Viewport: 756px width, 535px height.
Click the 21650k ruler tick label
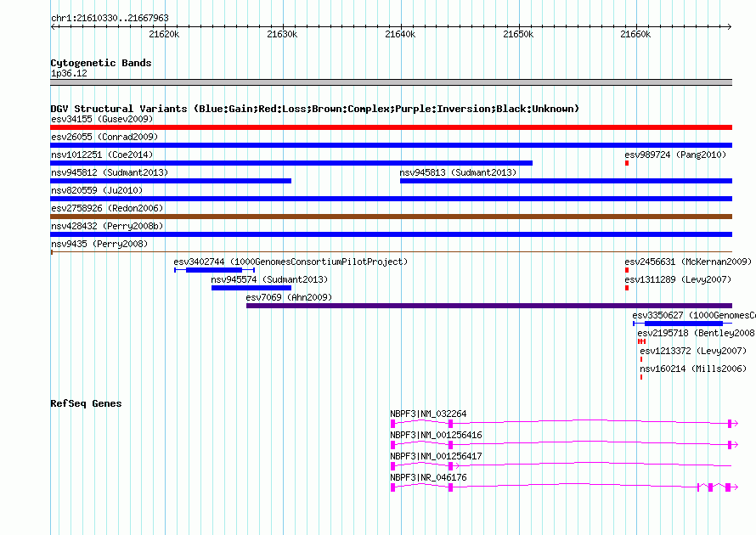[x=518, y=34]
